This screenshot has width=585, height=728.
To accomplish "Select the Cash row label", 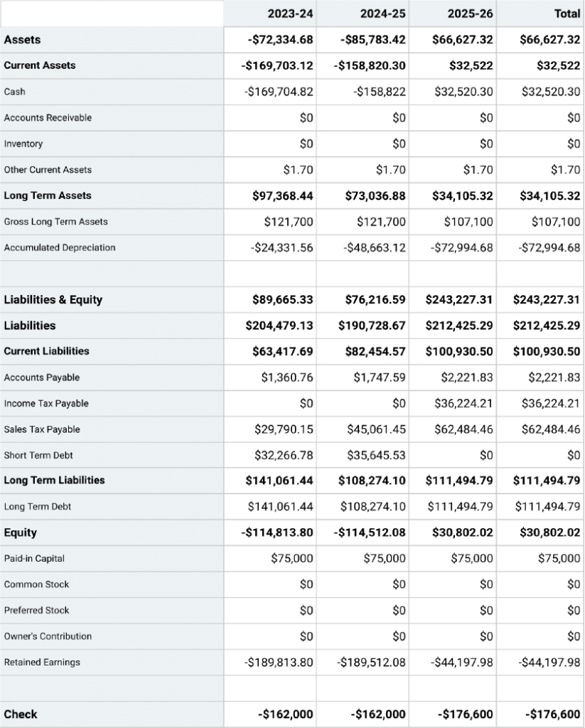I will pos(14,92).
